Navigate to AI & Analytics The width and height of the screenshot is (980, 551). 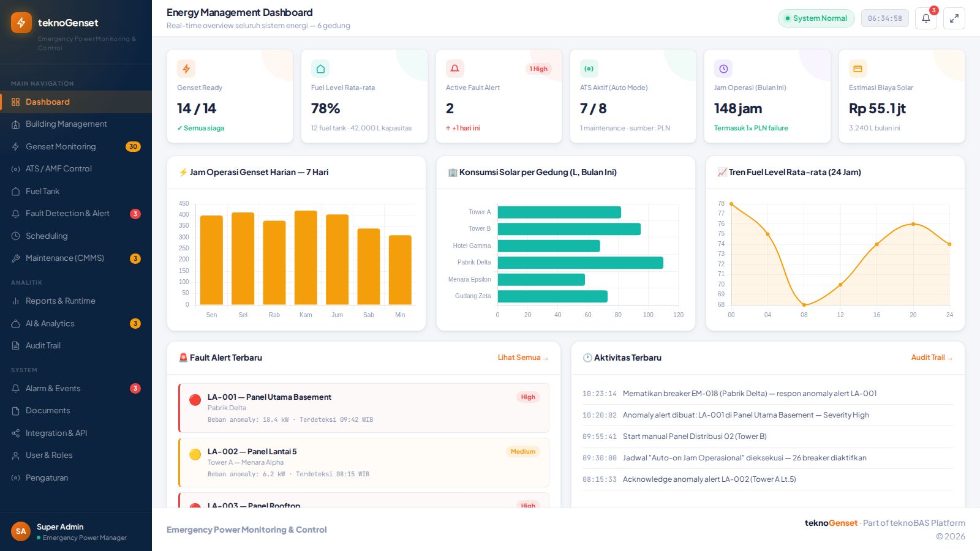tap(76, 324)
